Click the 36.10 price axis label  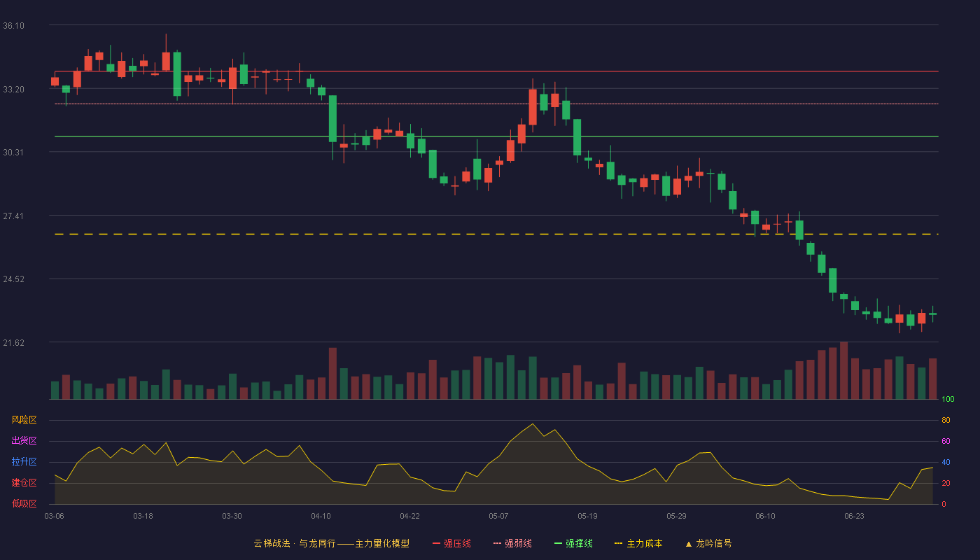[x=13, y=26]
